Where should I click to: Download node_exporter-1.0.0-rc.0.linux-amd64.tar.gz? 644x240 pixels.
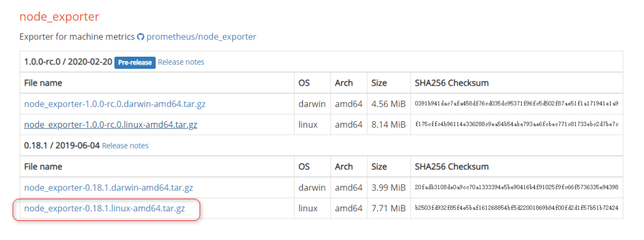click(111, 125)
